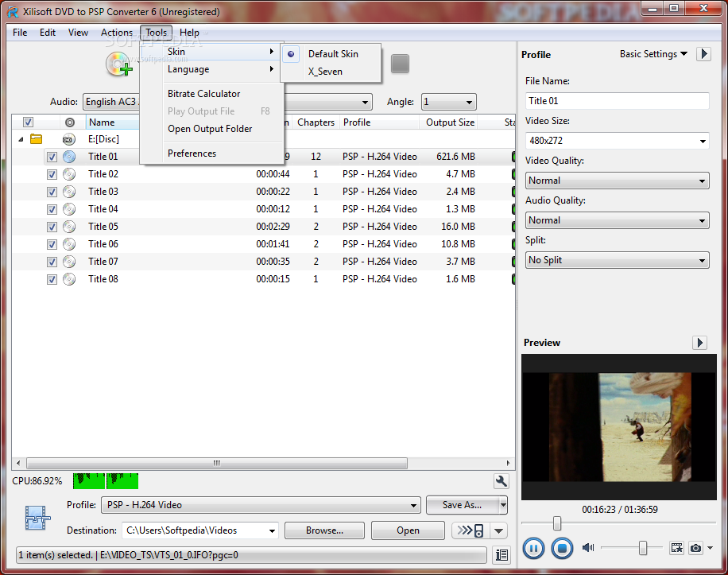Click the preview seek slider thumb

(x=557, y=523)
